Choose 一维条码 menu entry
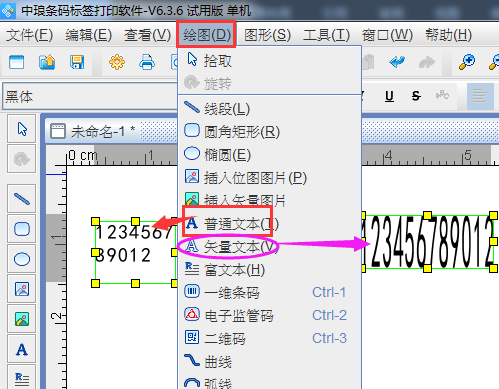This screenshot has height=389, width=499. 270,293
